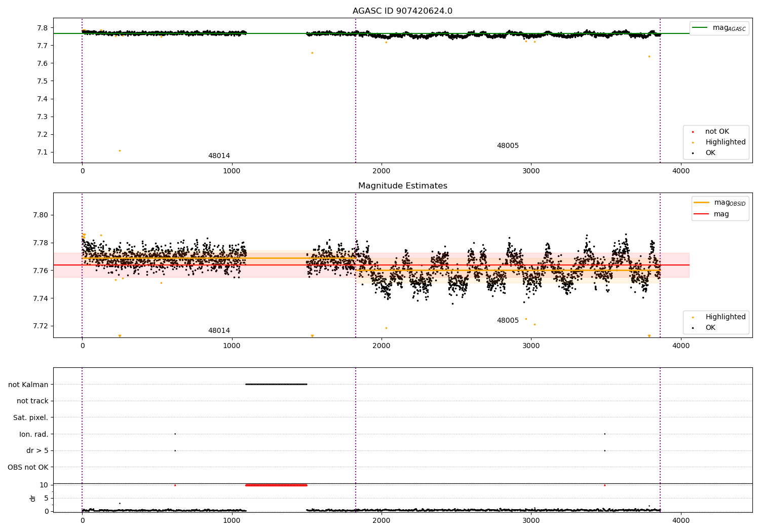760x532 pixels.
Task: Click the '48005' label in middle plot
Action: (508, 321)
